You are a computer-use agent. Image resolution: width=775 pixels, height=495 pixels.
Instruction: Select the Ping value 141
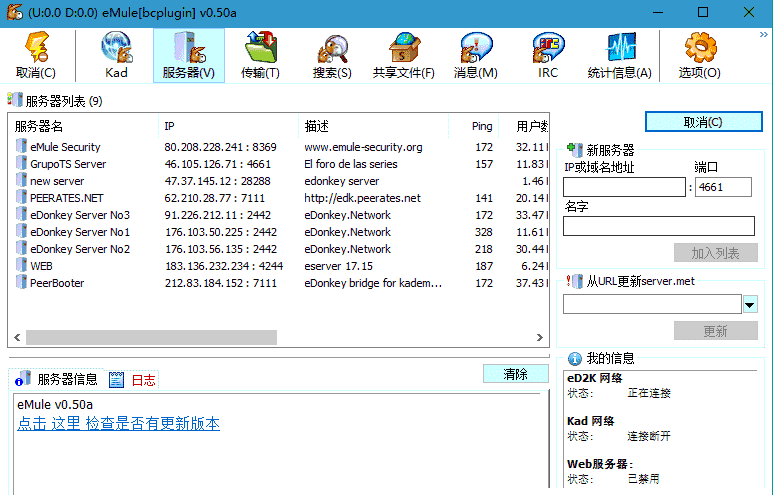483,198
